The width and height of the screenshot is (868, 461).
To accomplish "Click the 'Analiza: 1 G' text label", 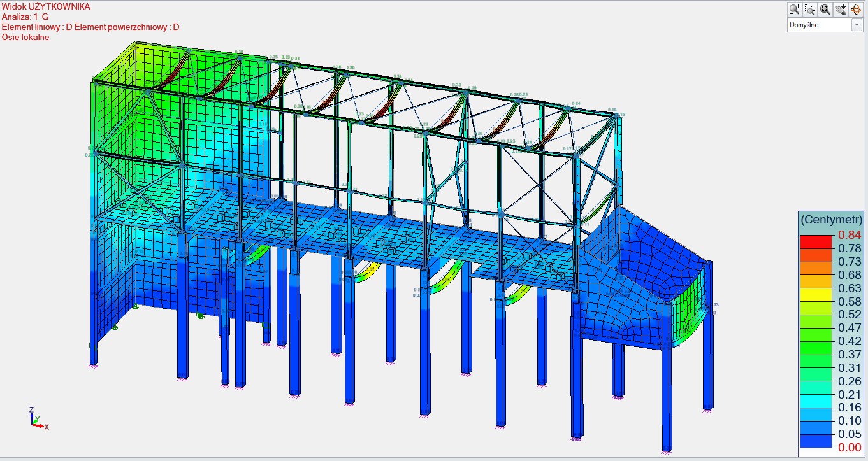I will tap(25, 17).
